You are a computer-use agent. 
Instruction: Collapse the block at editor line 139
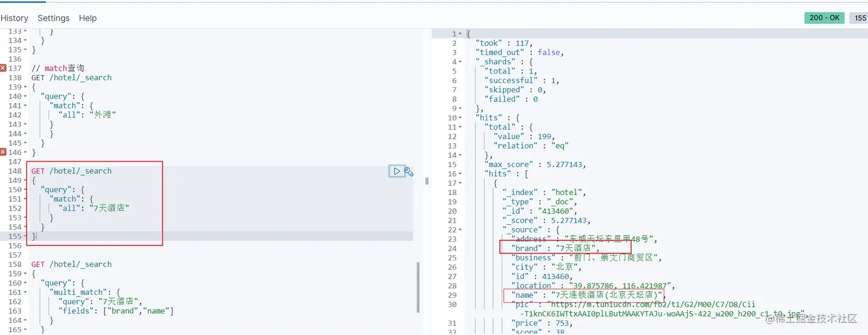point(25,87)
